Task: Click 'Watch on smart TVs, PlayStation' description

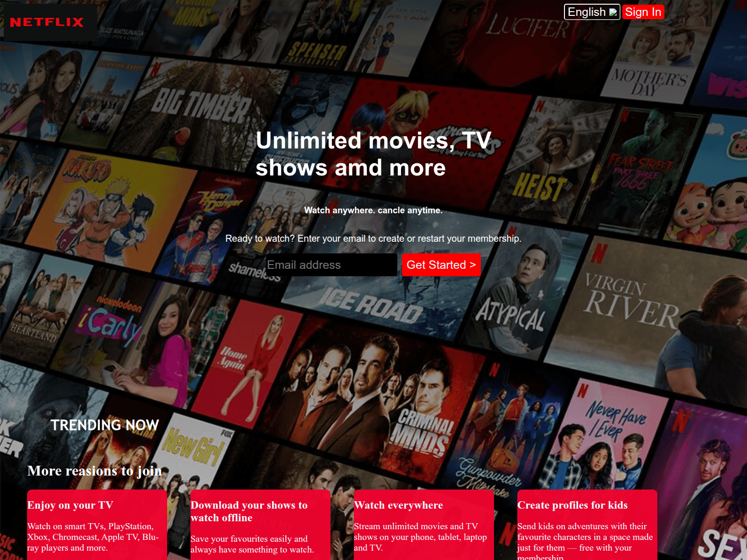Action: [x=93, y=537]
